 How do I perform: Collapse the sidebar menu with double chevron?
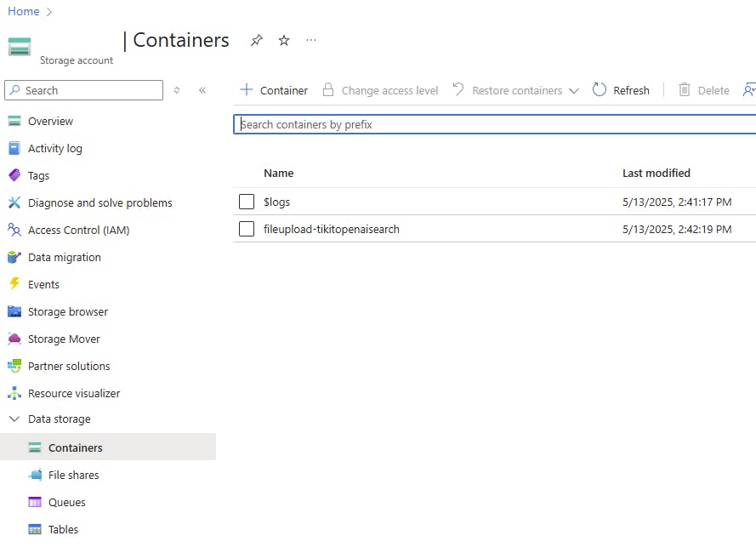(202, 90)
